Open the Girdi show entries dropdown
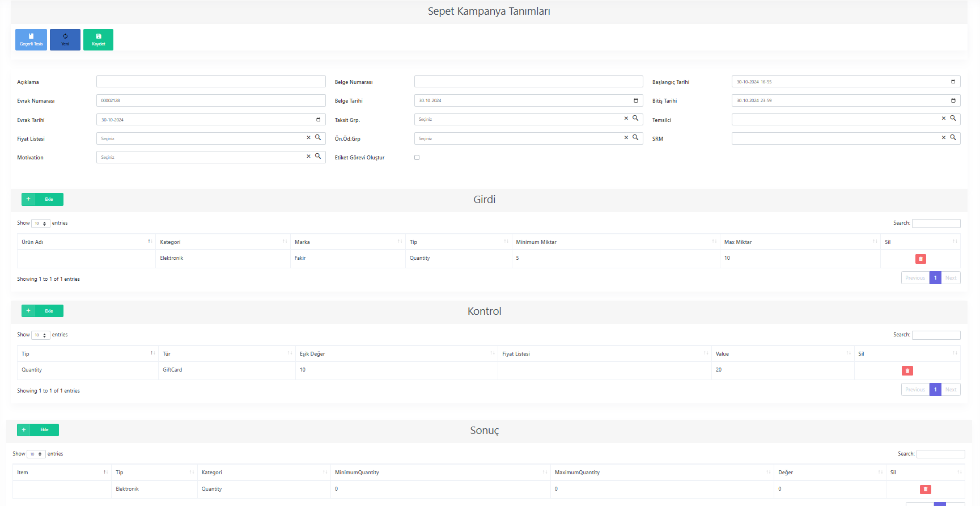Image resolution: width=980 pixels, height=506 pixels. coord(41,224)
